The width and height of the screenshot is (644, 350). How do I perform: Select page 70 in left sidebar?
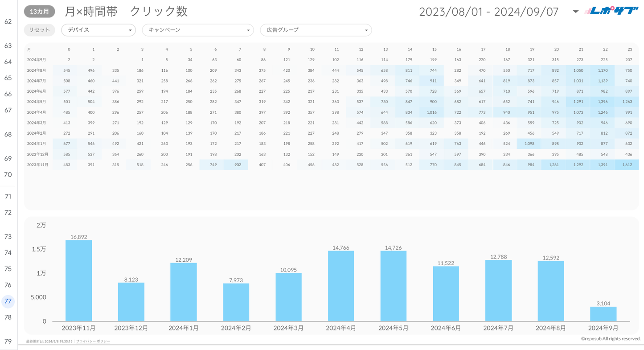tap(8, 175)
